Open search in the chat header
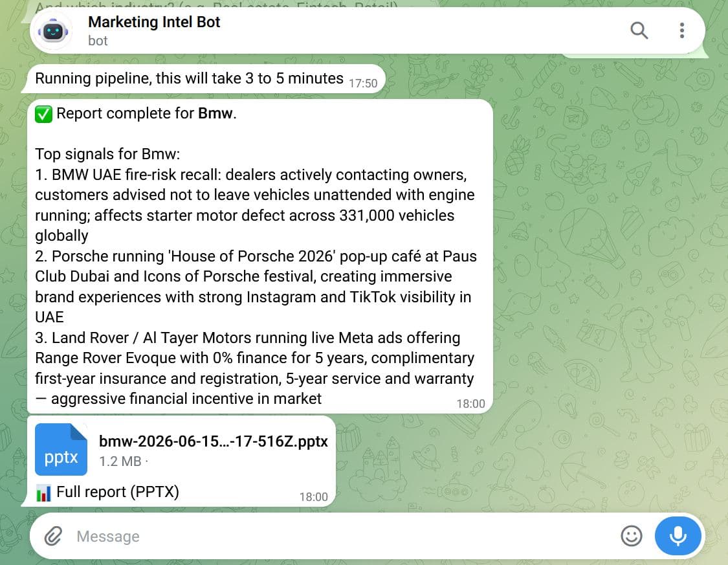The height and width of the screenshot is (565, 728). pyautogui.click(x=639, y=30)
